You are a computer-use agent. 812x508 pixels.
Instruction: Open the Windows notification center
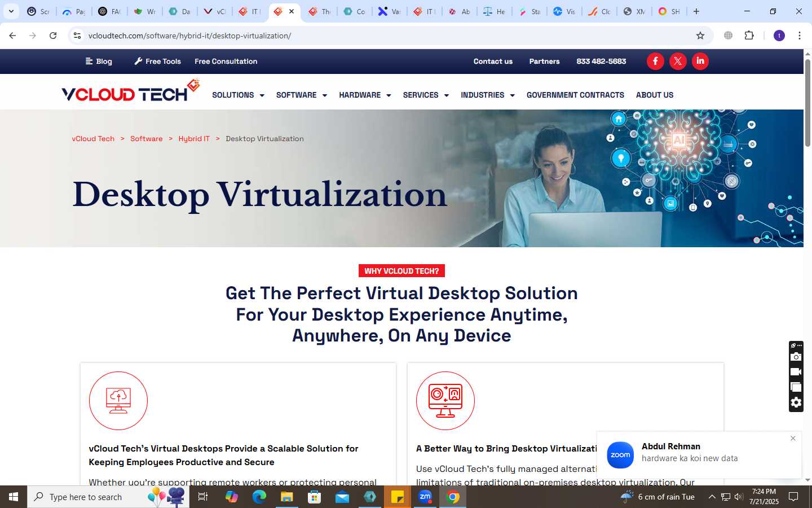click(x=793, y=497)
